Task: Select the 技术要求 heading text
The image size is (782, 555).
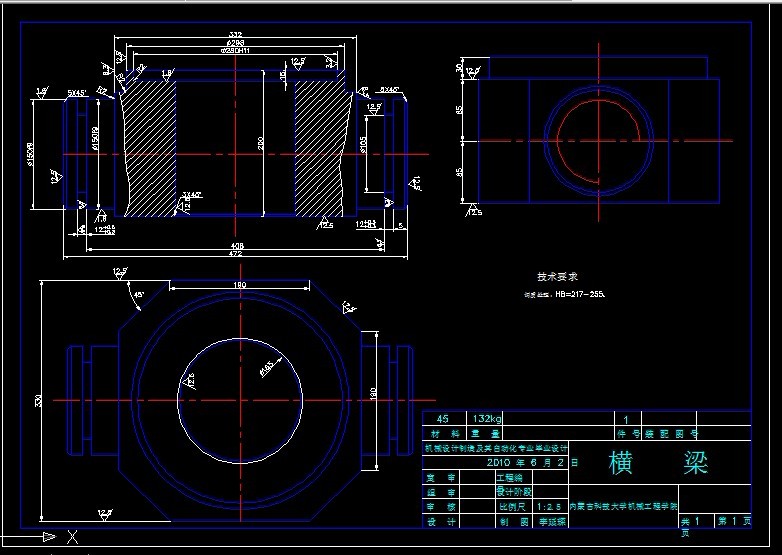Action: pos(557,276)
